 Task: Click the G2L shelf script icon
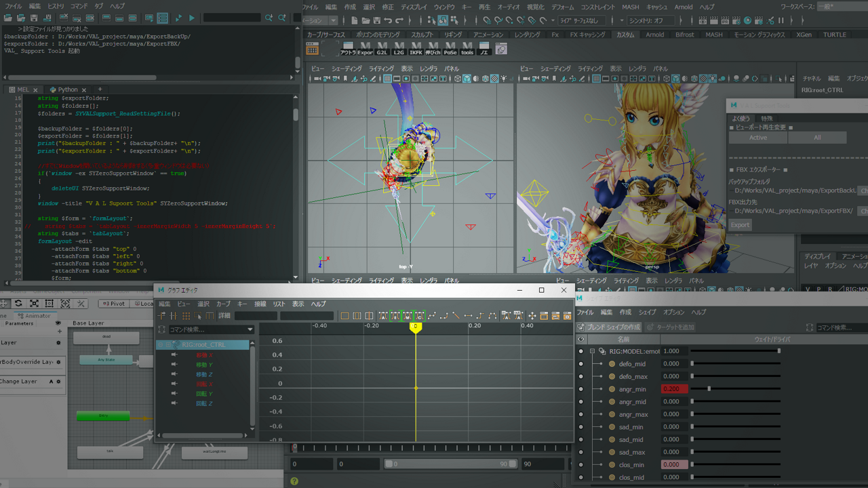tap(382, 49)
